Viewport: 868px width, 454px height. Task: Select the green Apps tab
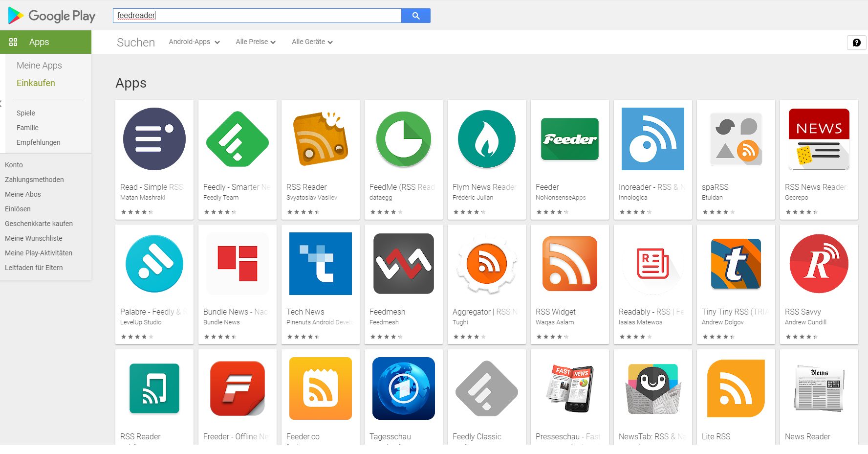click(x=45, y=42)
